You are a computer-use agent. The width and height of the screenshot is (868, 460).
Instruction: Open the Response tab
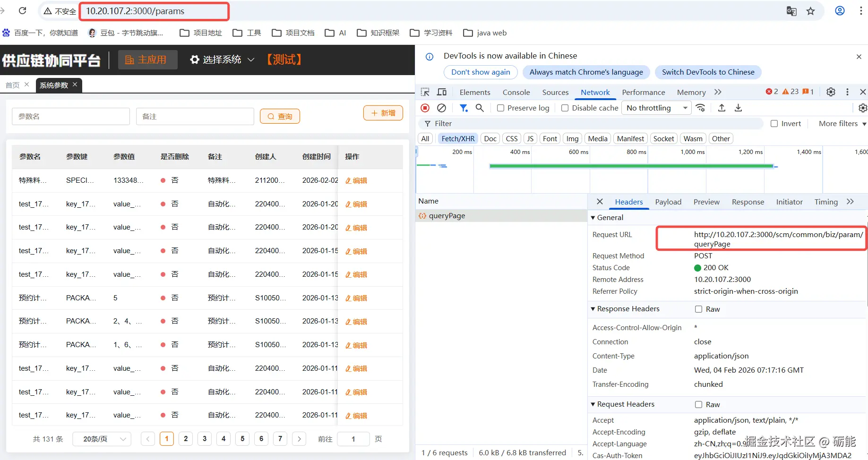[748, 202]
